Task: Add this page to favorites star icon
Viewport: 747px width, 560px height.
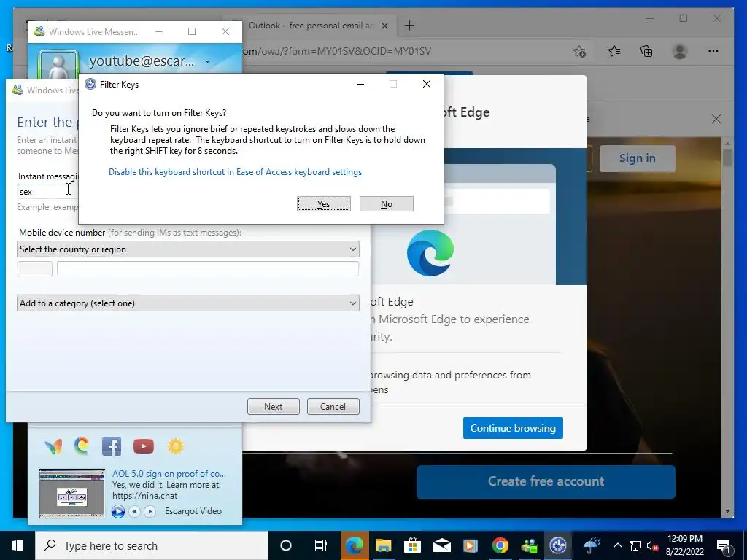Action: coord(579,52)
